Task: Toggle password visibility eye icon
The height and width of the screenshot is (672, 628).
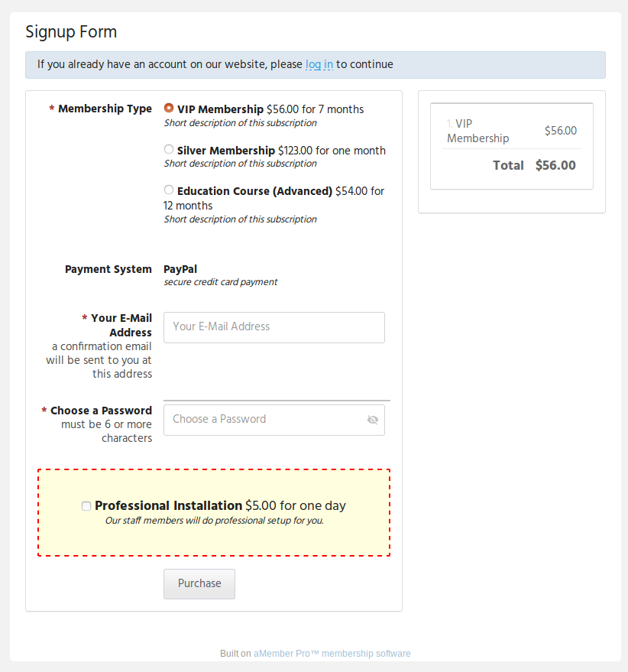Action: pos(373,420)
